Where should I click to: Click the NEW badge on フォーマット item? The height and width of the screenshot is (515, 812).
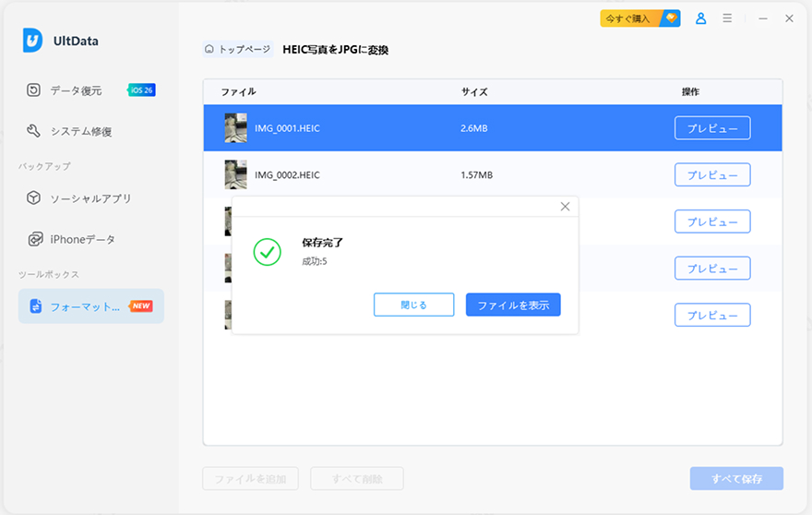141,305
